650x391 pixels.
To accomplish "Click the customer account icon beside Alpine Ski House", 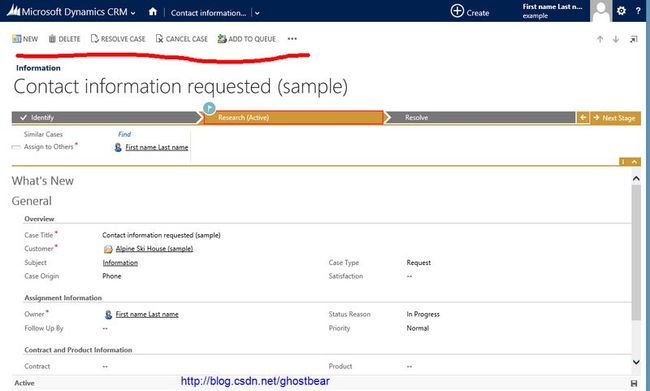I will click(x=108, y=249).
